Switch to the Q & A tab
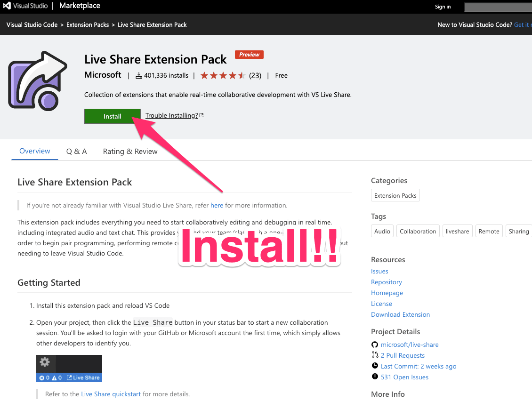532x401 pixels. (x=76, y=151)
